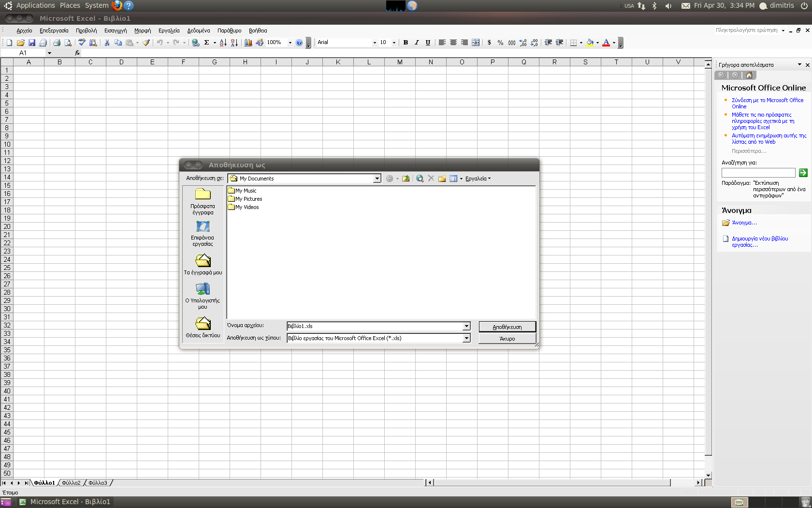The width and height of the screenshot is (812, 508).
Task: Open the Applications menu in top panel
Action: point(35,5)
